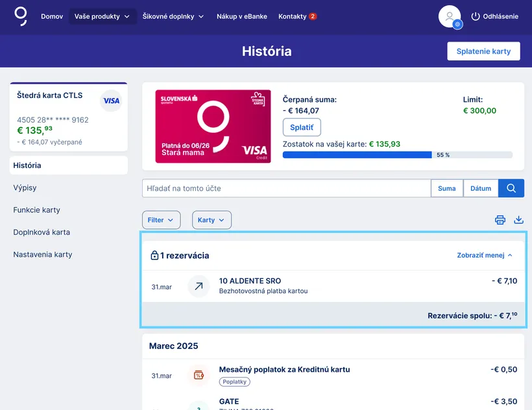Collapse reservations via Zobraziť menej

tap(484, 255)
